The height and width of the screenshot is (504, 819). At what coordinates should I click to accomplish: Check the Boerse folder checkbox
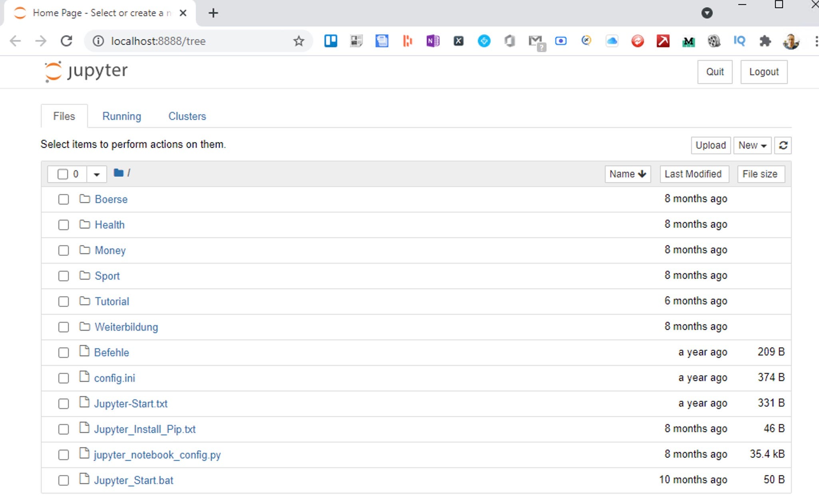[64, 199]
